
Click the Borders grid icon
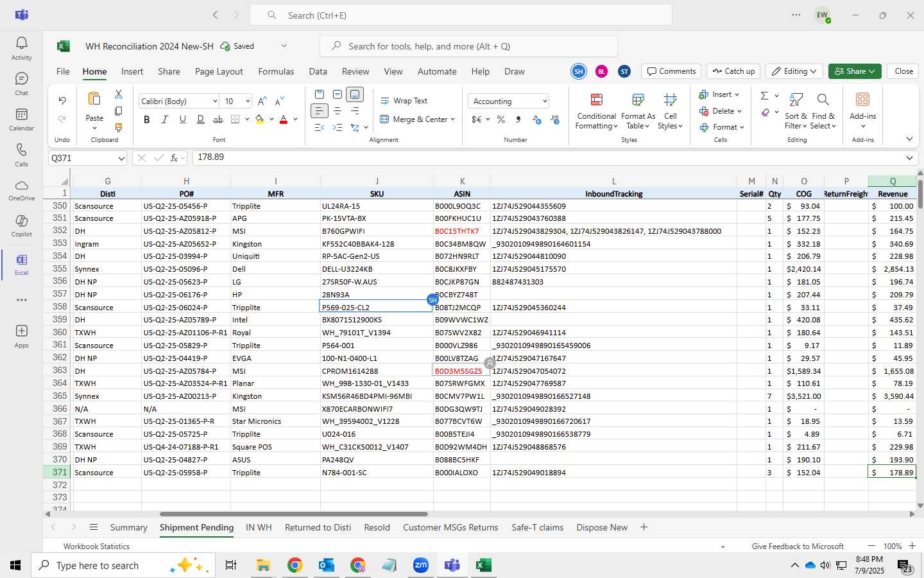pos(235,119)
